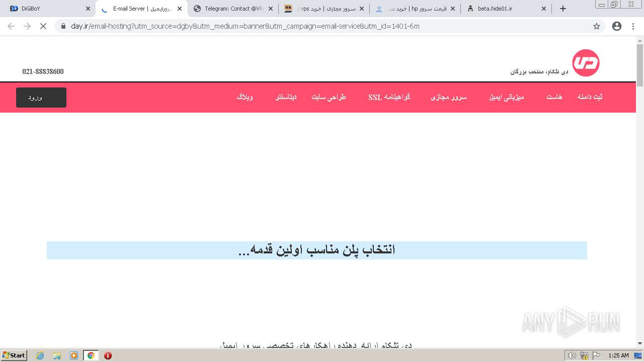Click the Day Telecom red logo
The image size is (644, 362).
point(586,63)
